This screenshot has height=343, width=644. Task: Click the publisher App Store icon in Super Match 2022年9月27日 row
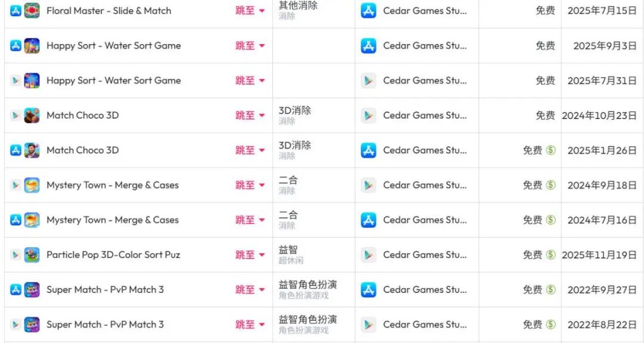[369, 289]
